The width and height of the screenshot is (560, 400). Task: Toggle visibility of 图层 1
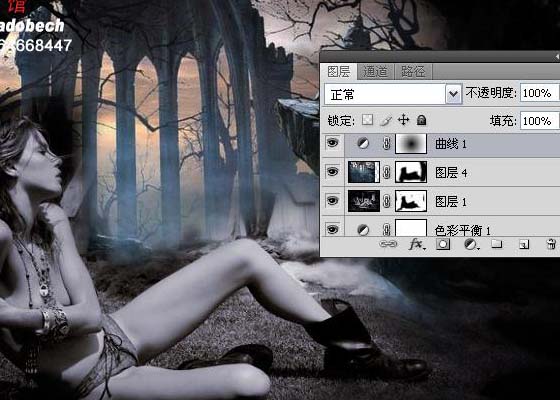click(332, 201)
